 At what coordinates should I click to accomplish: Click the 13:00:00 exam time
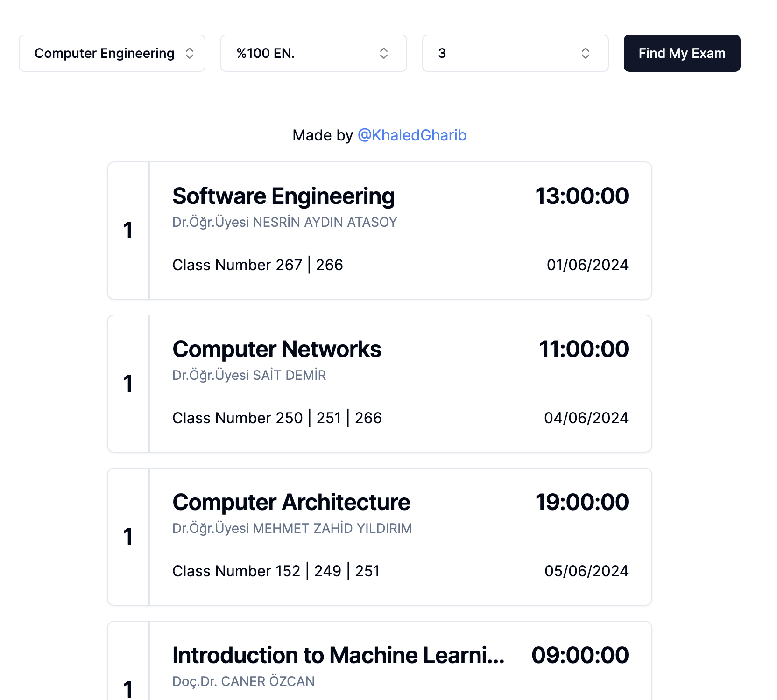582,196
